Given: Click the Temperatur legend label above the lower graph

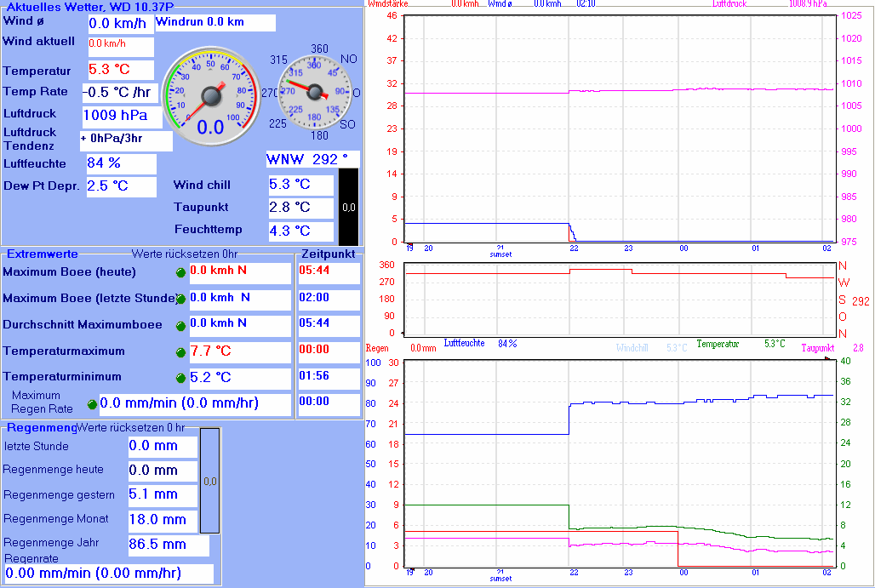Looking at the screenshot, I should [x=718, y=344].
